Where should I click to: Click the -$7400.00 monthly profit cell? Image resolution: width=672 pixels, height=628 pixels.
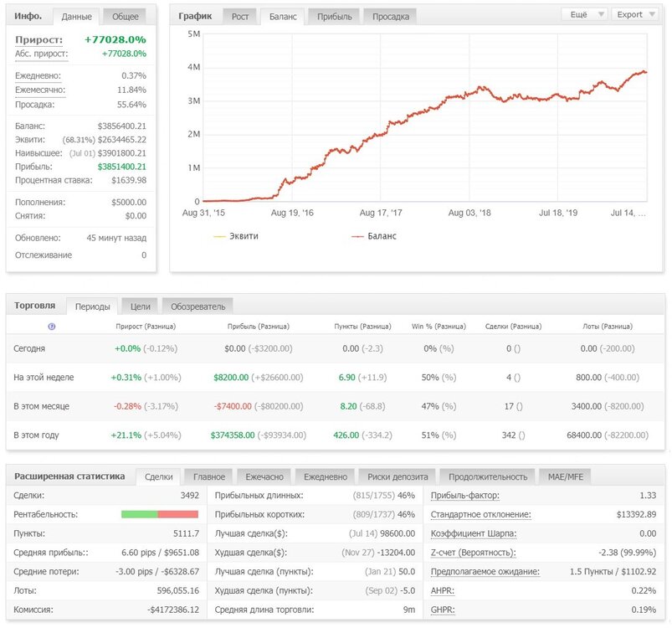pos(233,406)
